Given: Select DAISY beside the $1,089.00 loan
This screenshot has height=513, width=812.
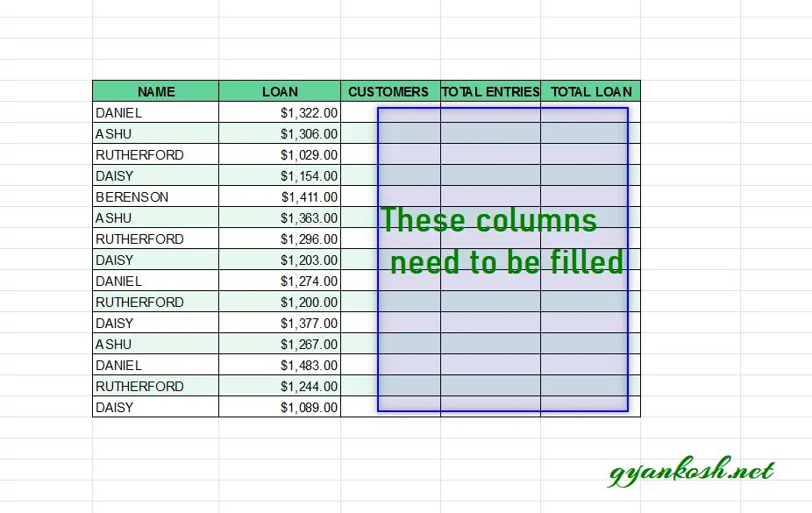Looking at the screenshot, I should tap(156, 407).
